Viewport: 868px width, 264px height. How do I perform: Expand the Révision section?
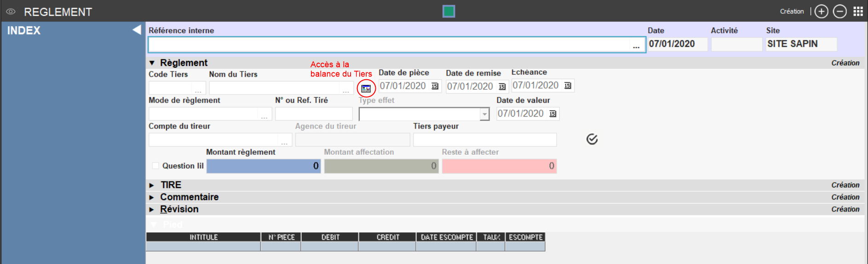[152, 209]
